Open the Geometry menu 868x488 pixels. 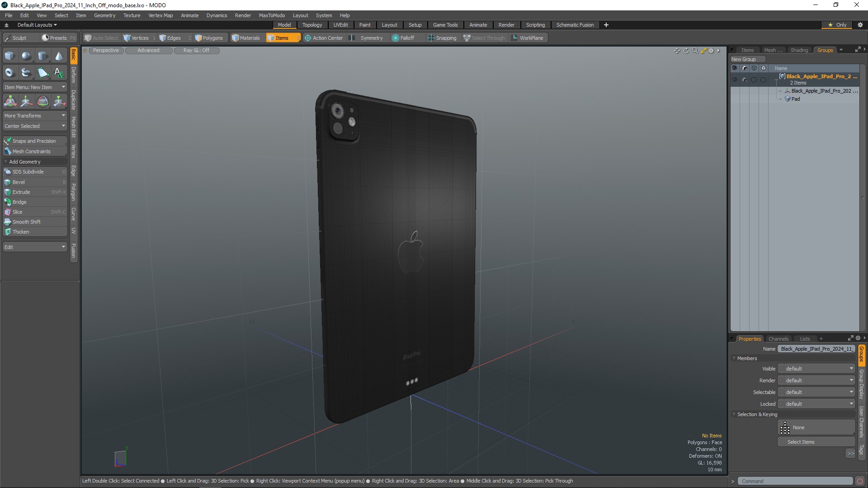(104, 15)
